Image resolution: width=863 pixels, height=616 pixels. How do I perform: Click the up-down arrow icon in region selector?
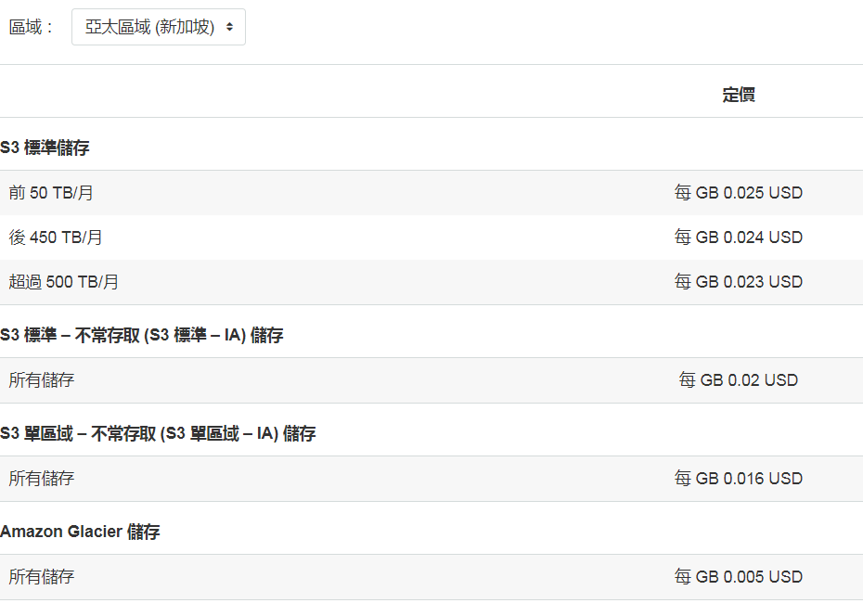(229, 27)
